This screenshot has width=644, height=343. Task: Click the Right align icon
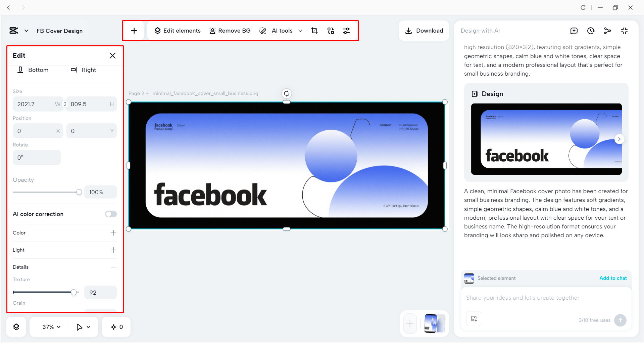(x=74, y=70)
